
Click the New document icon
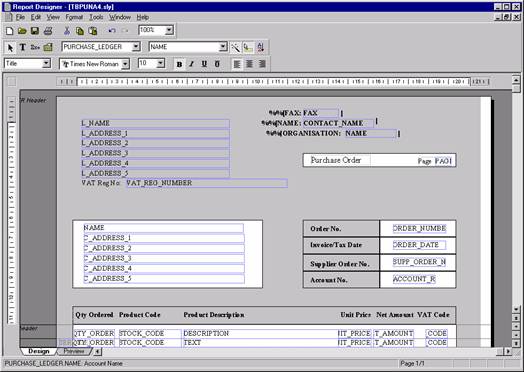(x=10, y=31)
